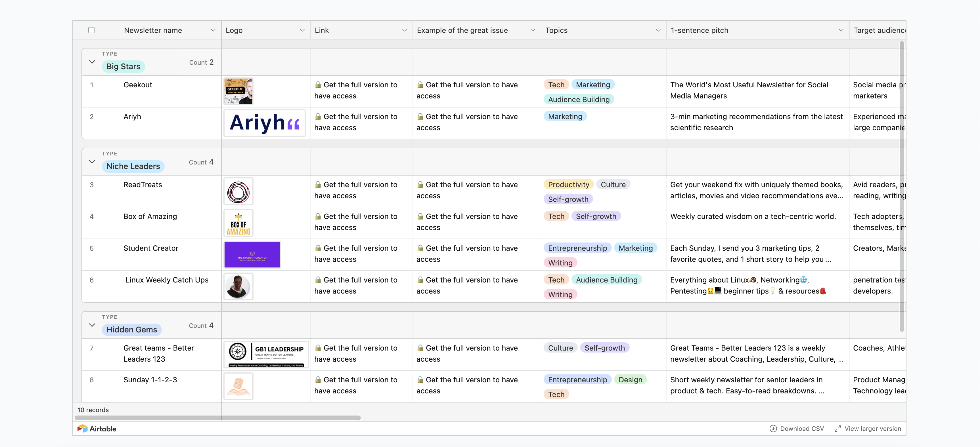Open the Sunday 1-1-2-3 logo thumbnail
The width and height of the screenshot is (980, 447).
pyautogui.click(x=238, y=386)
